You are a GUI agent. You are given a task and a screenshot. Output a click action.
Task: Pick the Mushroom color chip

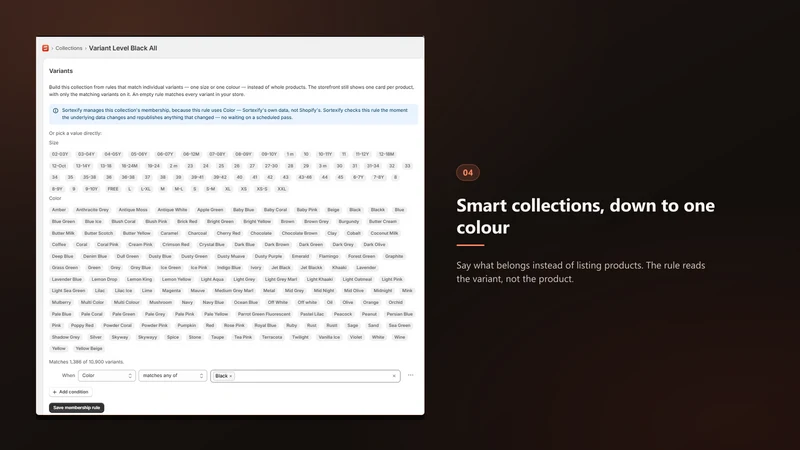[x=160, y=302]
